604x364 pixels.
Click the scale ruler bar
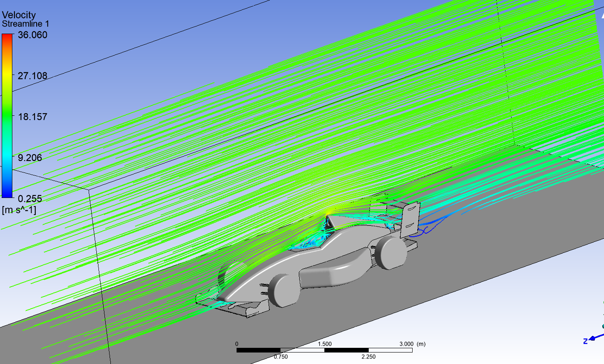point(324,350)
